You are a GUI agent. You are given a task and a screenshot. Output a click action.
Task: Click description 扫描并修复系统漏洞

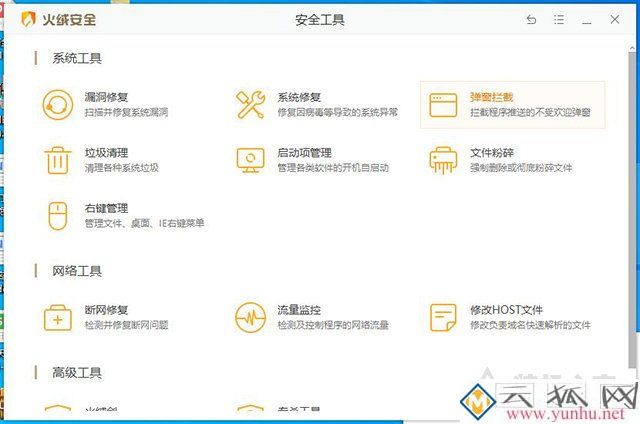[x=127, y=112]
